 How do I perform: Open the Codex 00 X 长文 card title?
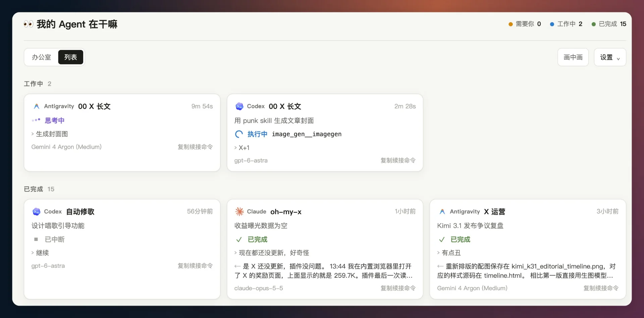(285, 106)
